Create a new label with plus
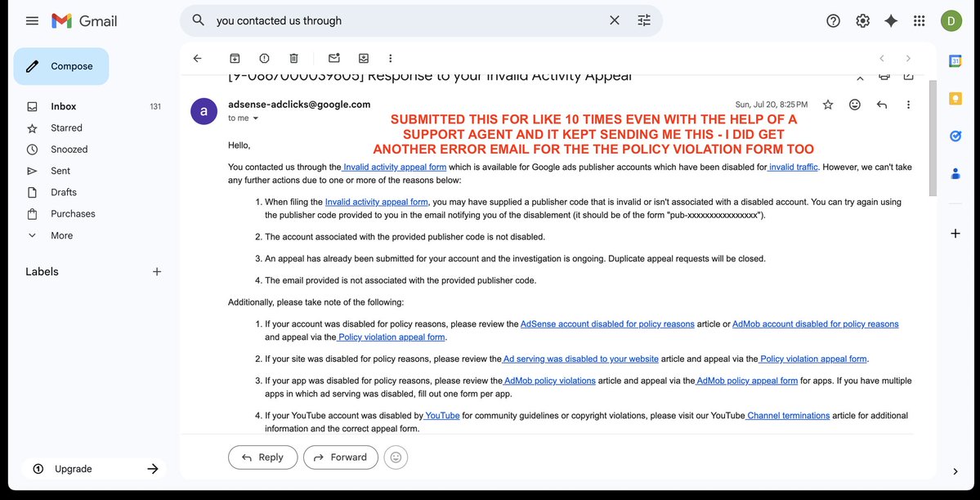The height and width of the screenshot is (500, 980). (157, 271)
